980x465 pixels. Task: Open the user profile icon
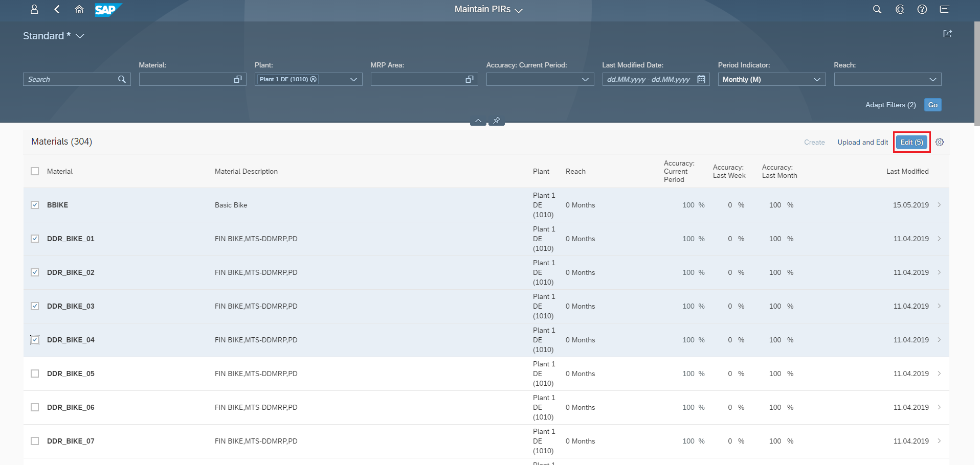(x=34, y=9)
